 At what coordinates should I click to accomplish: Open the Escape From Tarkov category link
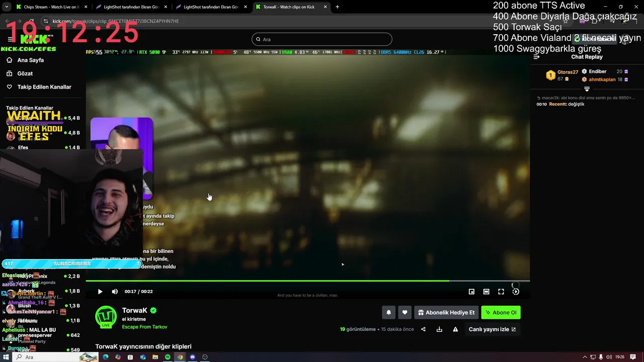[x=144, y=327]
